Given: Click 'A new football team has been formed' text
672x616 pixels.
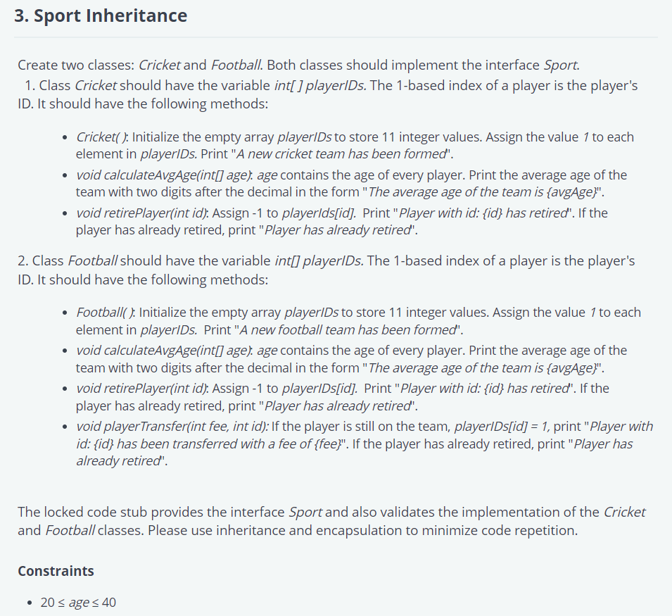Looking at the screenshot, I should 348,330.
